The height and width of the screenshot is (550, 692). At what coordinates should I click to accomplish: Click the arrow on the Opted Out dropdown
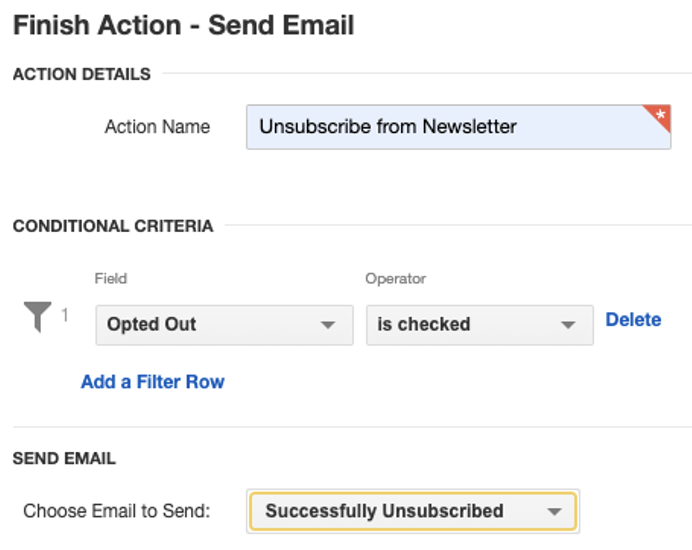(x=328, y=325)
